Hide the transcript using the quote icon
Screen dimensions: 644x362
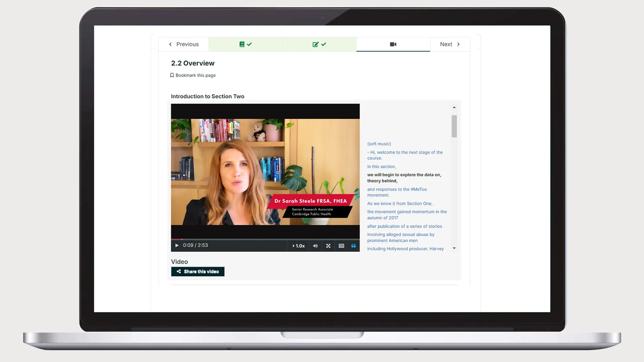tap(354, 245)
